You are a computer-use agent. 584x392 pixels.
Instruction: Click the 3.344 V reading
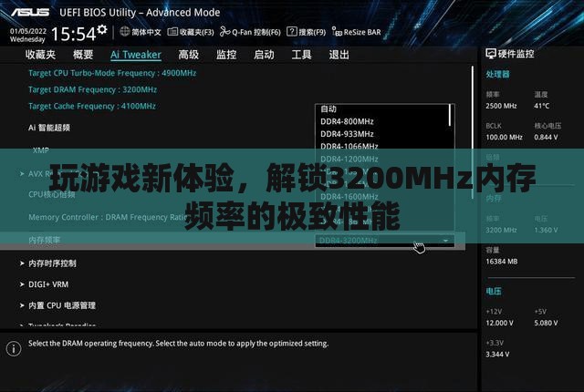[497, 354]
